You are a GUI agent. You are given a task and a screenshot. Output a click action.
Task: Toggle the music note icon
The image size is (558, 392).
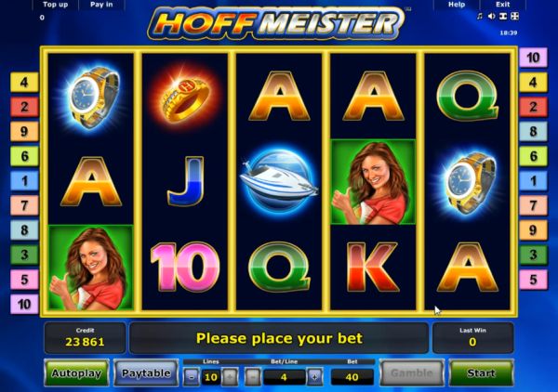tap(479, 16)
